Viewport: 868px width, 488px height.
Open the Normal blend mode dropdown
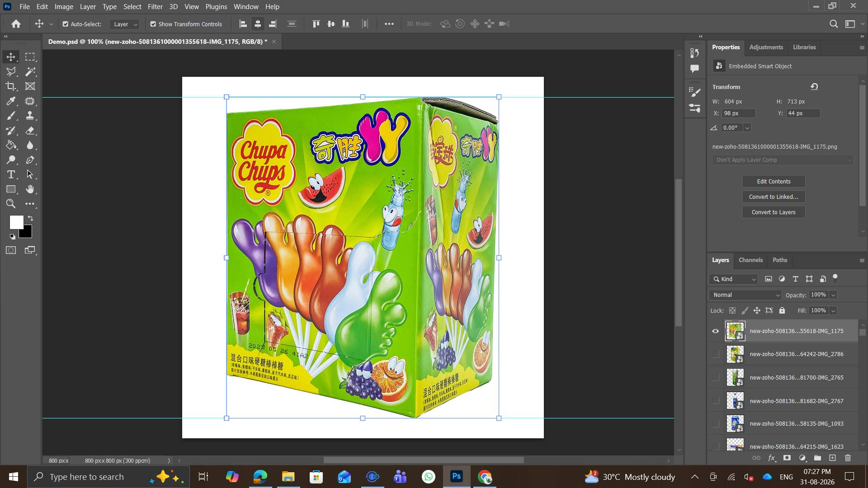coord(745,295)
